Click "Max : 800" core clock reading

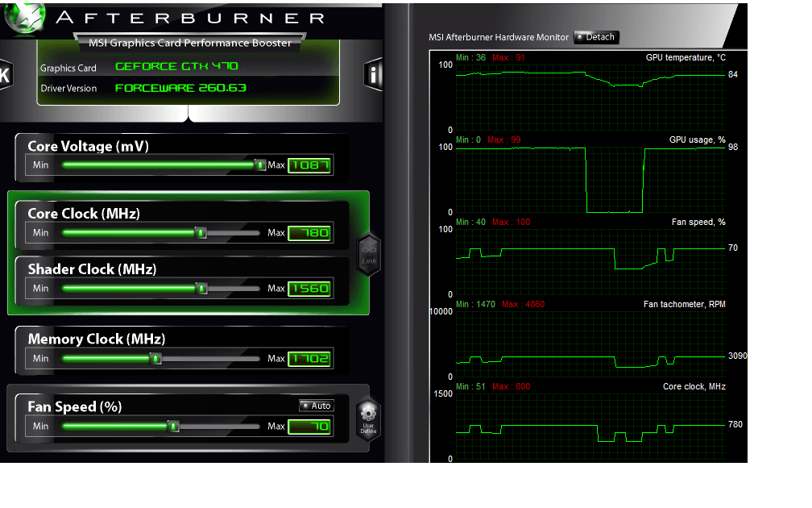(511, 387)
